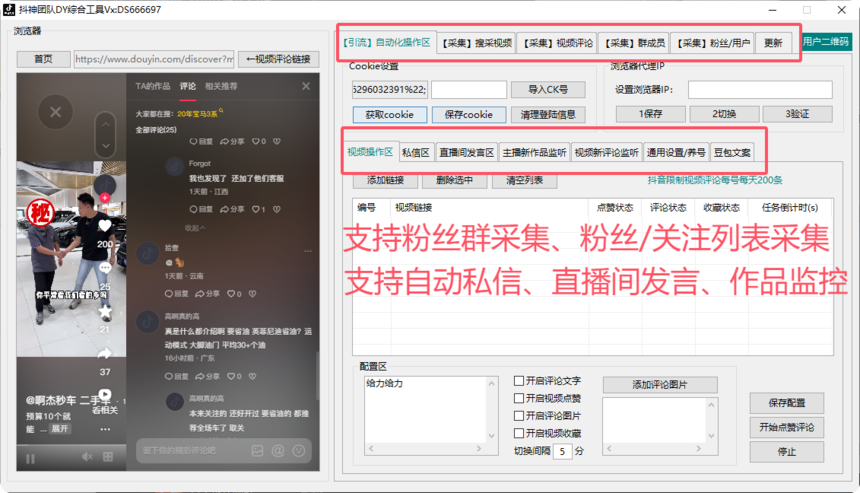The width and height of the screenshot is (860, 493).
Task: Click down arrow of the image list scrollbar
Action: 711,436
